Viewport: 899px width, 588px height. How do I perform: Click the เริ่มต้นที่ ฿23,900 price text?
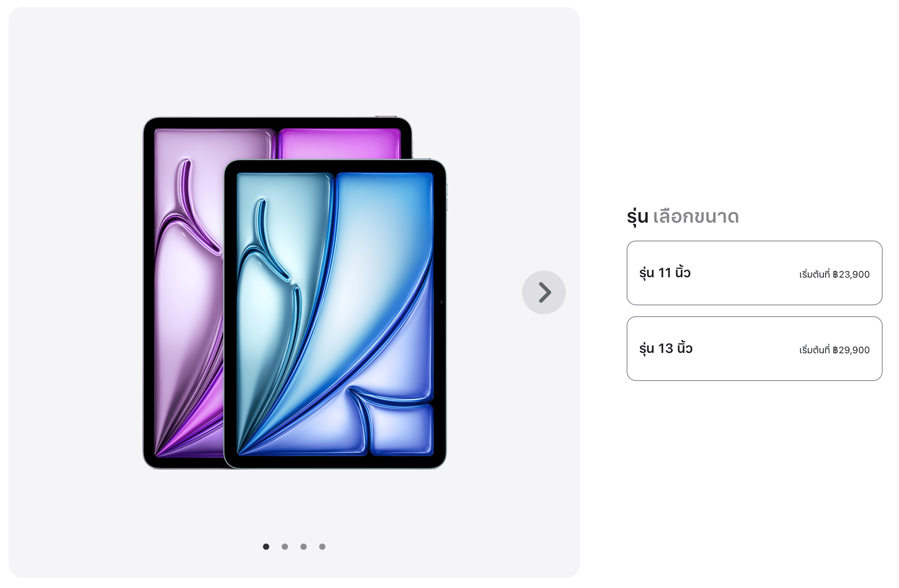[834, 274]
